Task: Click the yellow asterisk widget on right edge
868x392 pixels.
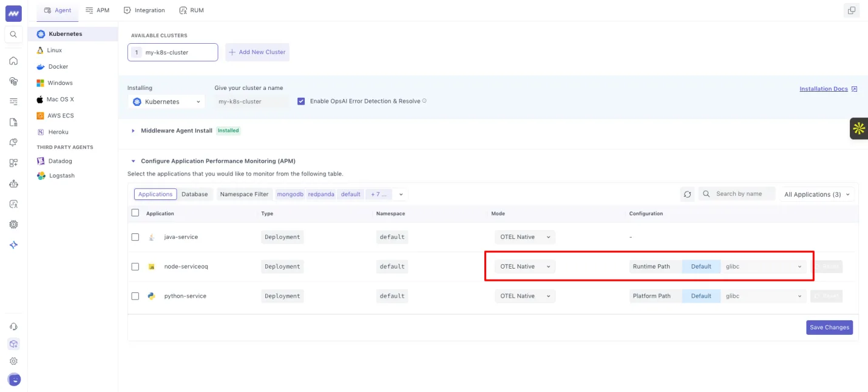Action: coord(859,128)
